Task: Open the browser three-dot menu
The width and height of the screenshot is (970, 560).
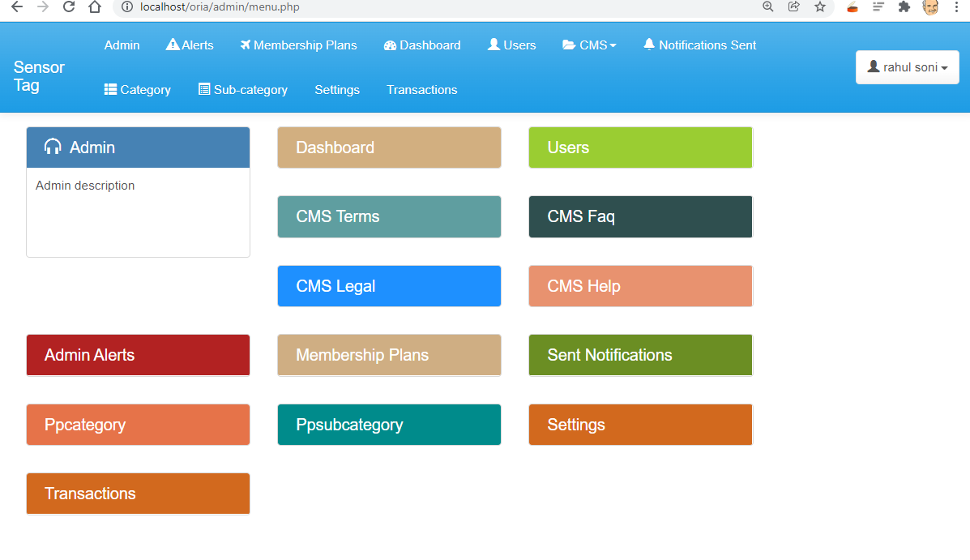Action: tap(956, 6)
